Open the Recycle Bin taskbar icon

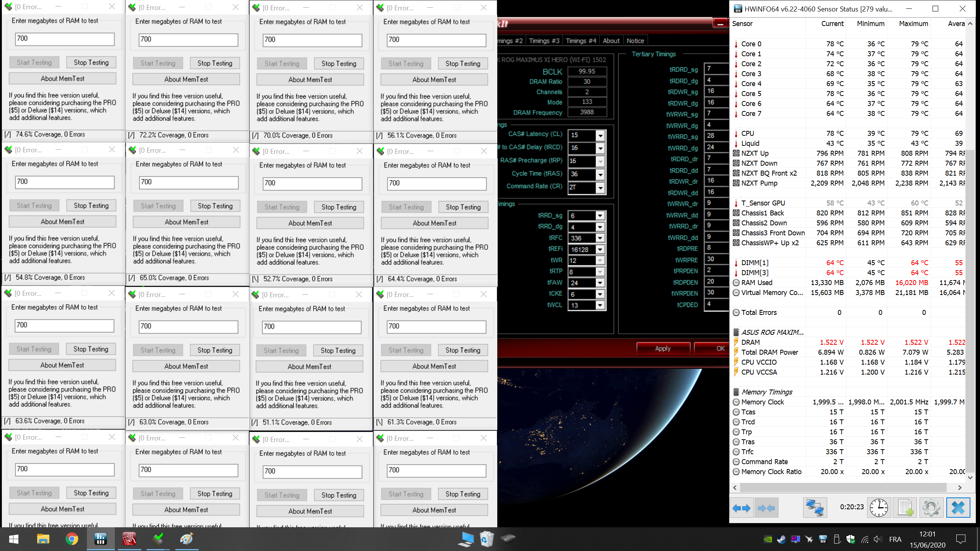click(x=487, y=539)
